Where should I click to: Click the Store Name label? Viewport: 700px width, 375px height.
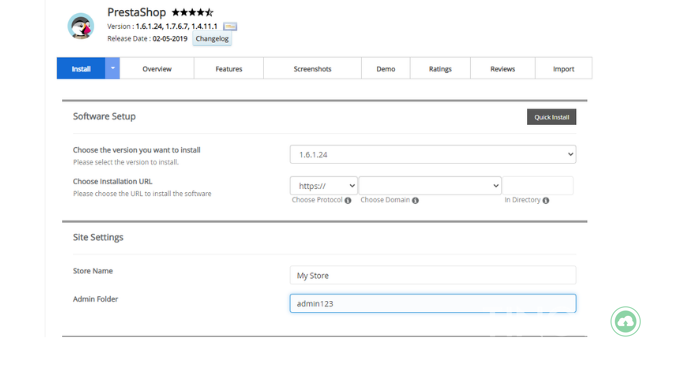pos(93,271)
